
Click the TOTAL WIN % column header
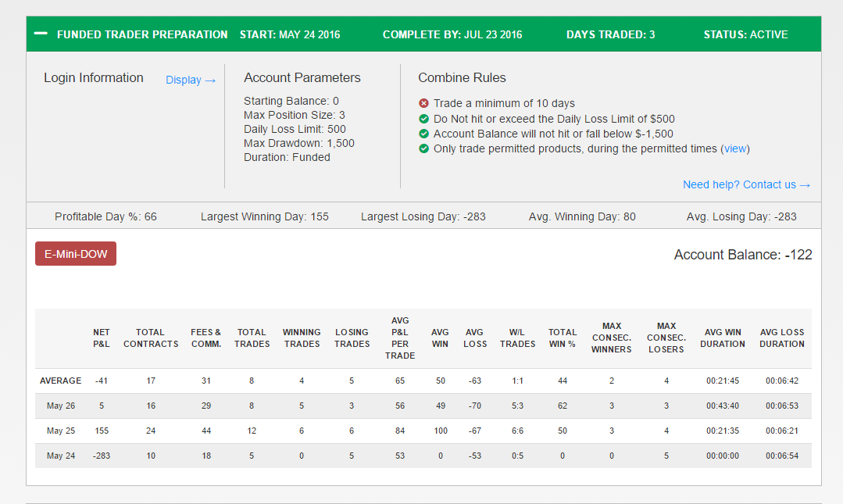(x=563, y=338)
